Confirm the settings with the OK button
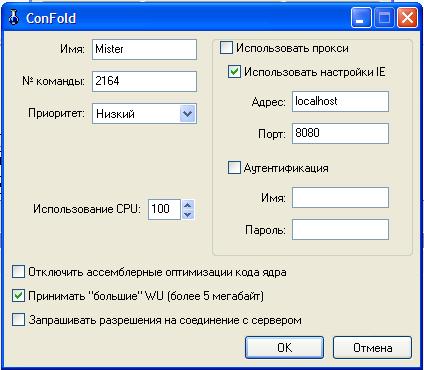The height and width of the screenshot is (370, 424). (x=284, y=348)
